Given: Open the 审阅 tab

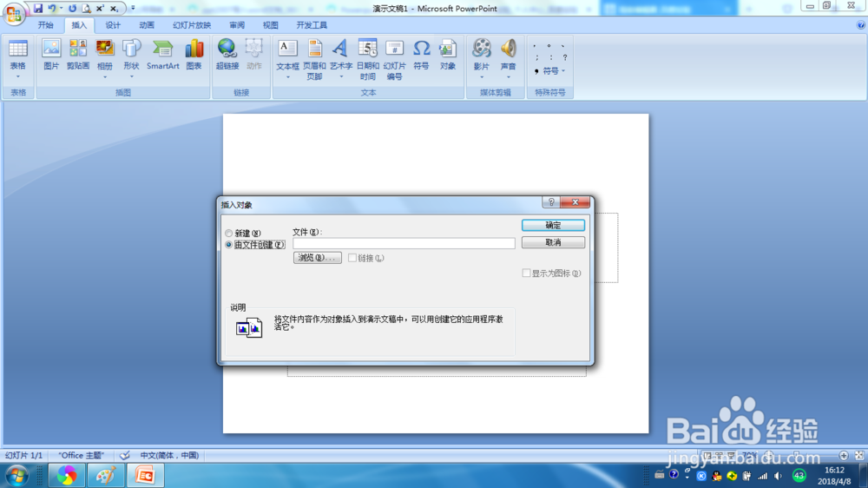Looking at the screenshot, I should click(x=237, y=25).
